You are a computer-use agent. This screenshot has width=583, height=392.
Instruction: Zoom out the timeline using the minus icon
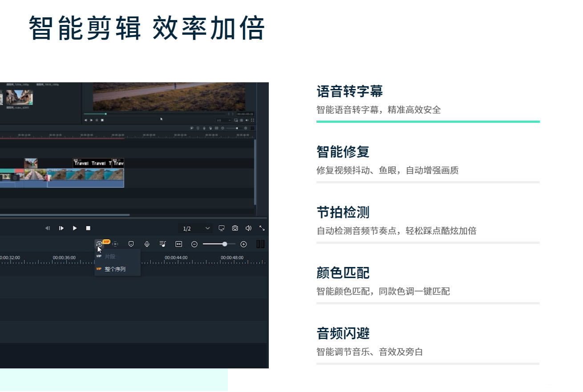[194, 244]
